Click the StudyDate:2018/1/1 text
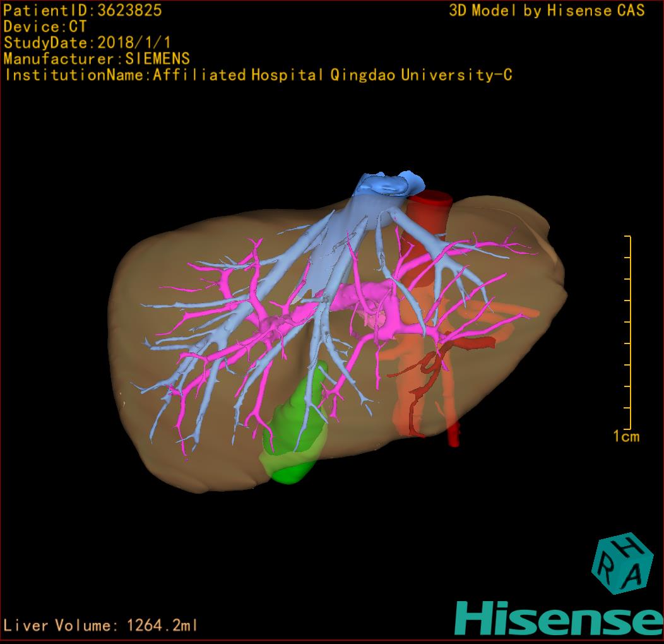 tap(87, 43)
